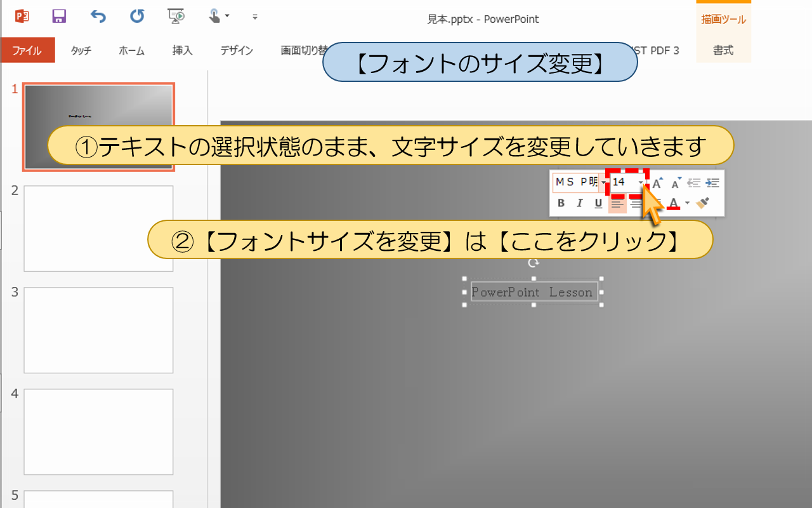The width and height of the screenshot is (812, 508).
Task: Select slide 2 thumbnail
Action: point(98,229)
